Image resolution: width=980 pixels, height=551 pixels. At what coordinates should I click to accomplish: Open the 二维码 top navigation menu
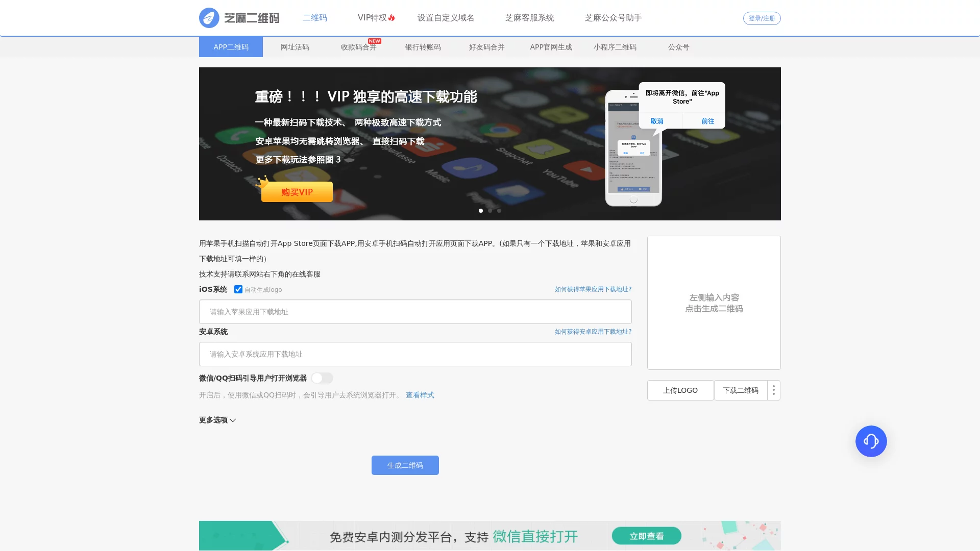coord(314,18)
